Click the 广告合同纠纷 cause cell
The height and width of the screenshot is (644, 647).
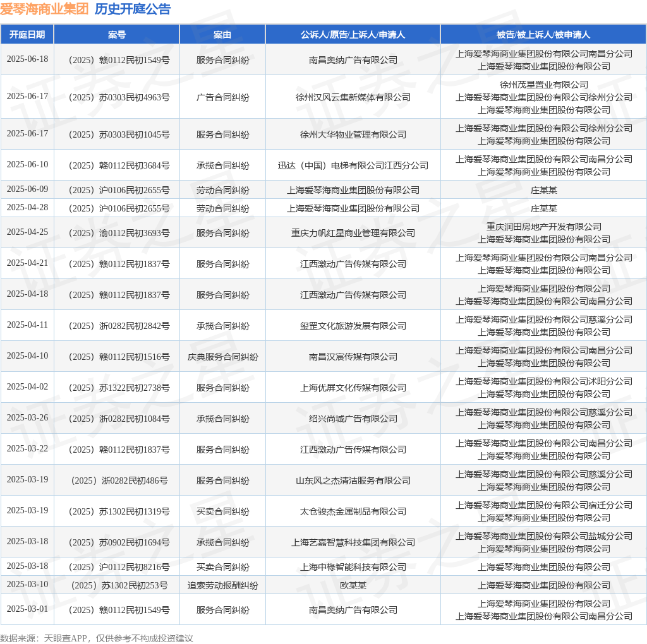click(x=223, y=97)
